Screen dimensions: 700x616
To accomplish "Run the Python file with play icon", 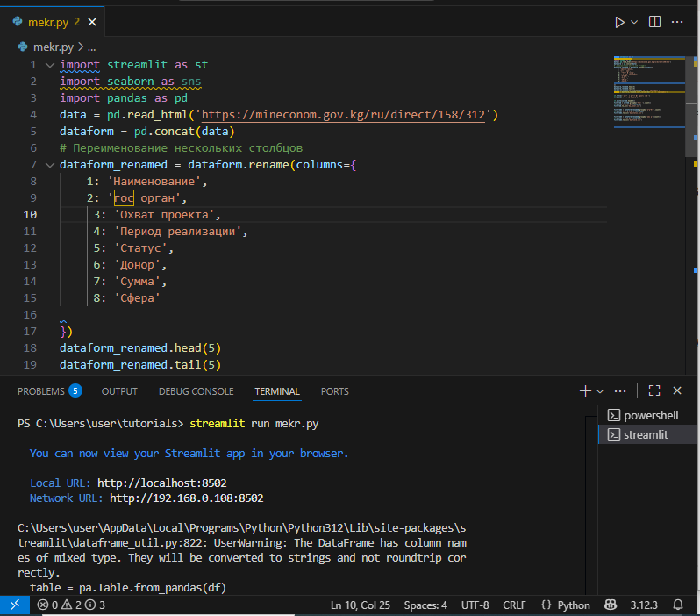I will point(619,21).
